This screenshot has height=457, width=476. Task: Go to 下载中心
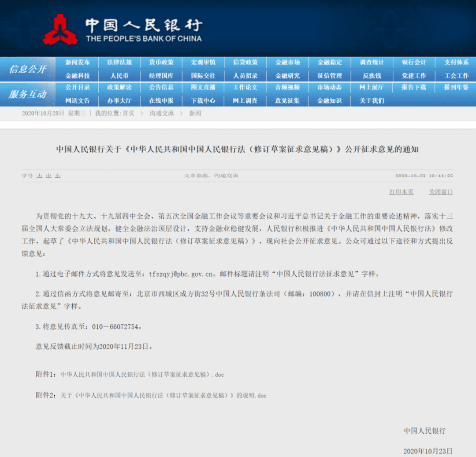pyautogui.click(x=203, y=101)
